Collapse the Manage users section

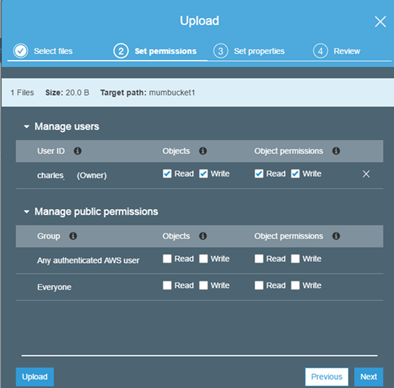[27, 127]
